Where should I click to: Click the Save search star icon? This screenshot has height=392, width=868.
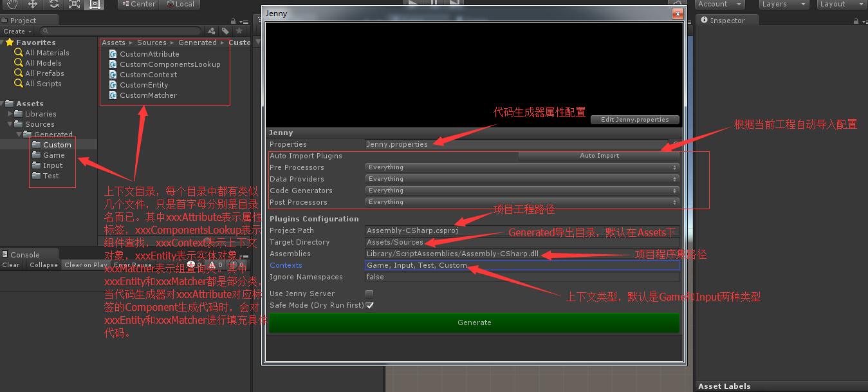(239, 31)
